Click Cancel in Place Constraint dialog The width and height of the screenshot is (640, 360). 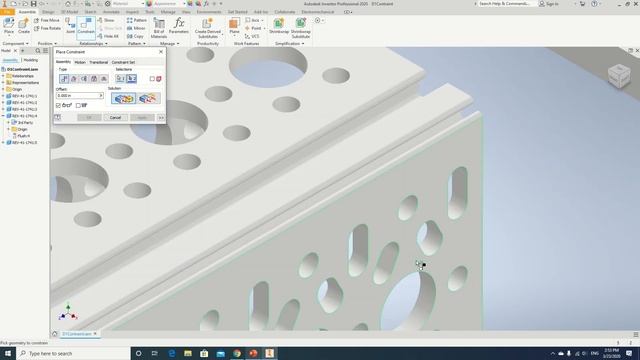pos(115,118)
